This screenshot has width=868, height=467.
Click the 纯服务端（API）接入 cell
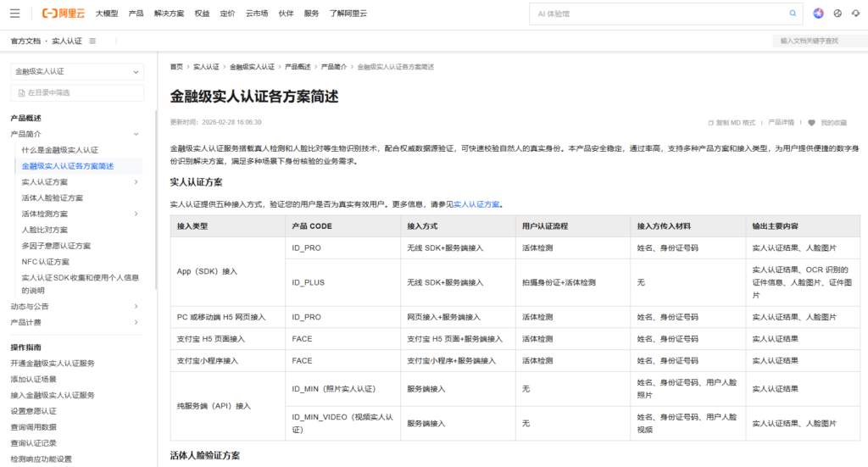(x=228, y=406)
